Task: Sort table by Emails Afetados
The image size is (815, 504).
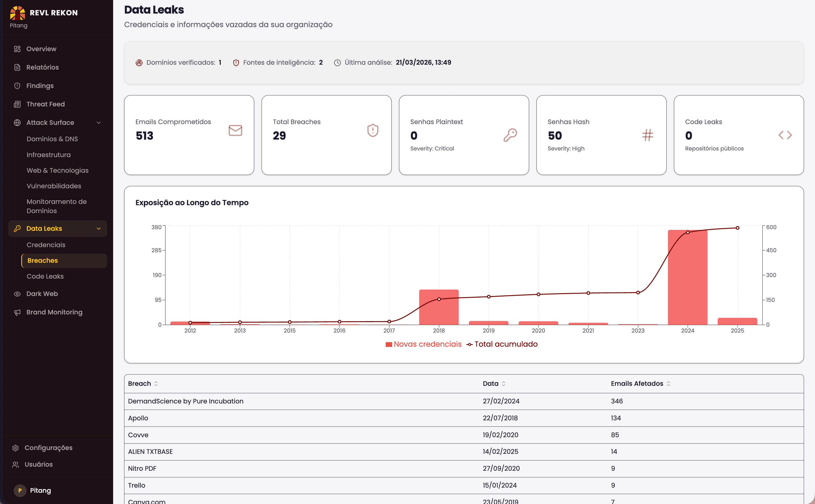Action: tap(669, 384)
